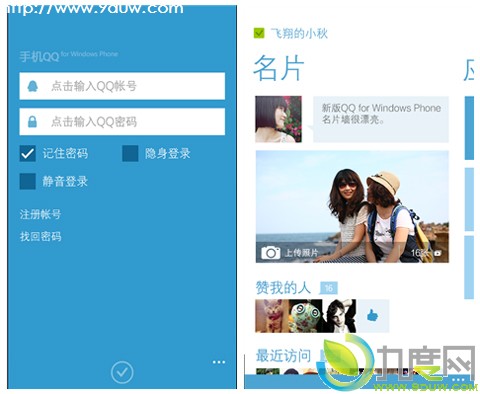This screenshot has height=394, width=480.
Task: Click the lock icon in password field
Action: click(32, 121)
